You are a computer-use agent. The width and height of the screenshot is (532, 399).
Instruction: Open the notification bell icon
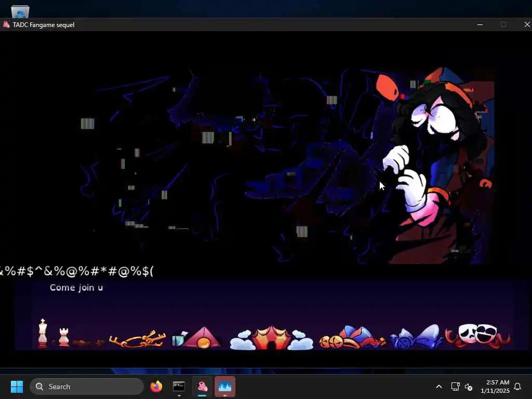(x=517, y=387)
